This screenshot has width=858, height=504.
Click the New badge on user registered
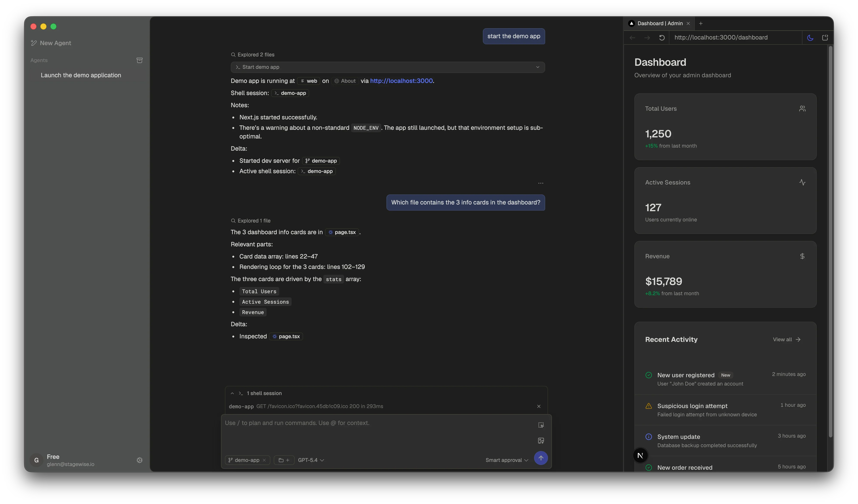(725, 375)
